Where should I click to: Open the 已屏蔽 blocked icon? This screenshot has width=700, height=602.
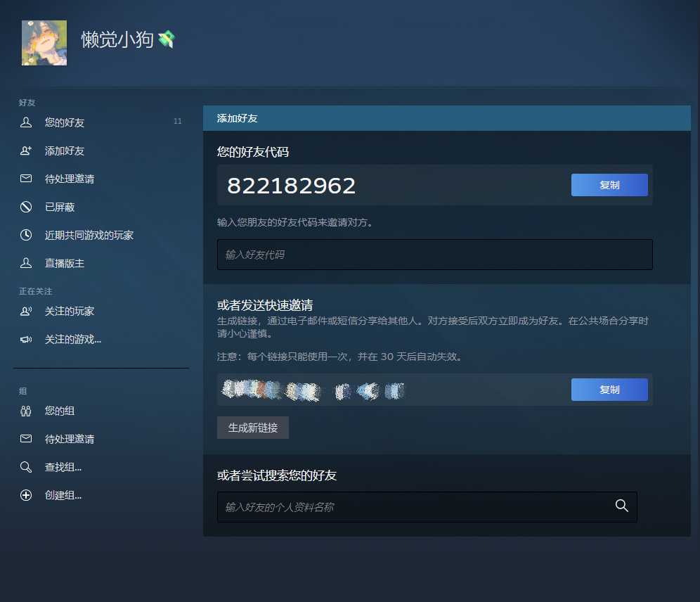coord(26,207)
